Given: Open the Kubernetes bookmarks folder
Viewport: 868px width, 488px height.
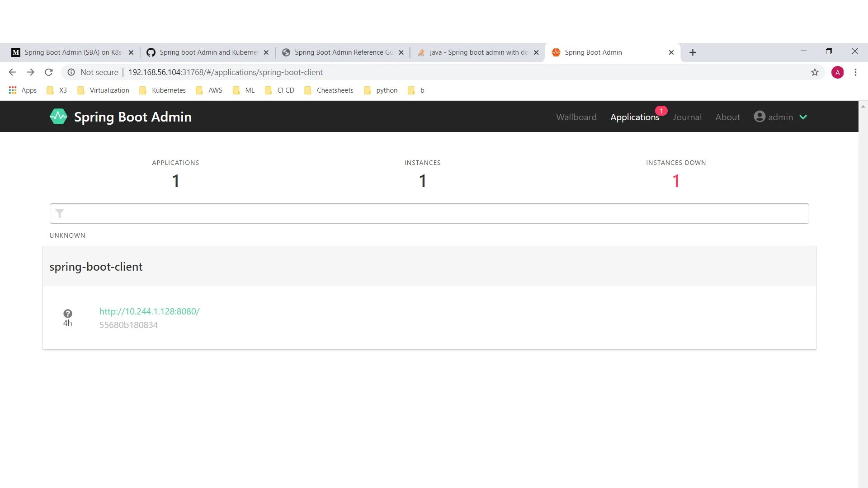Looking at the screenshot, I should 163,90.
